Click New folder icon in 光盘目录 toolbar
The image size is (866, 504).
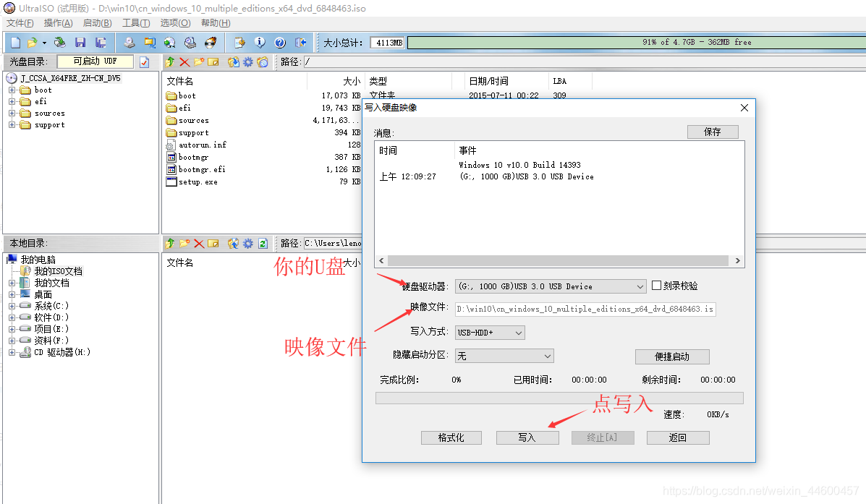tap(199, 62)
